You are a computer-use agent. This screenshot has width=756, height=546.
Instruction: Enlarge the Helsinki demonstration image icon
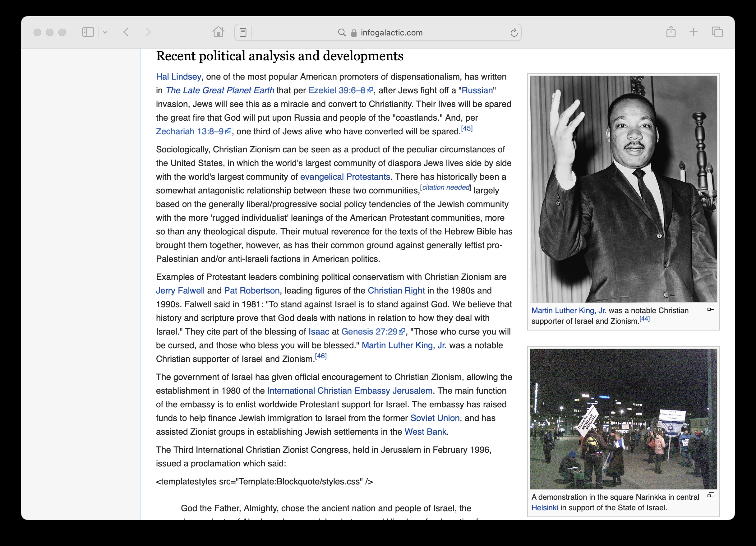point(711,495)
